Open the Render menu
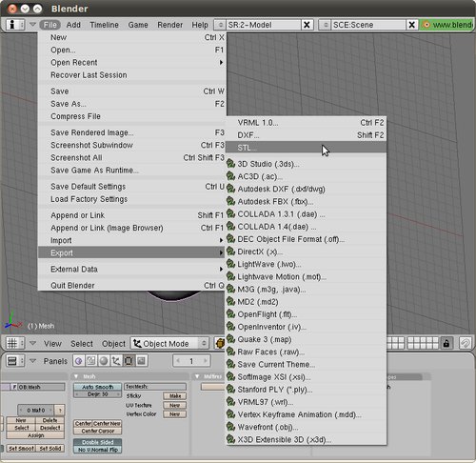This screenshot has width=476, height=463. pyautogui.click(x=170, y=25)
